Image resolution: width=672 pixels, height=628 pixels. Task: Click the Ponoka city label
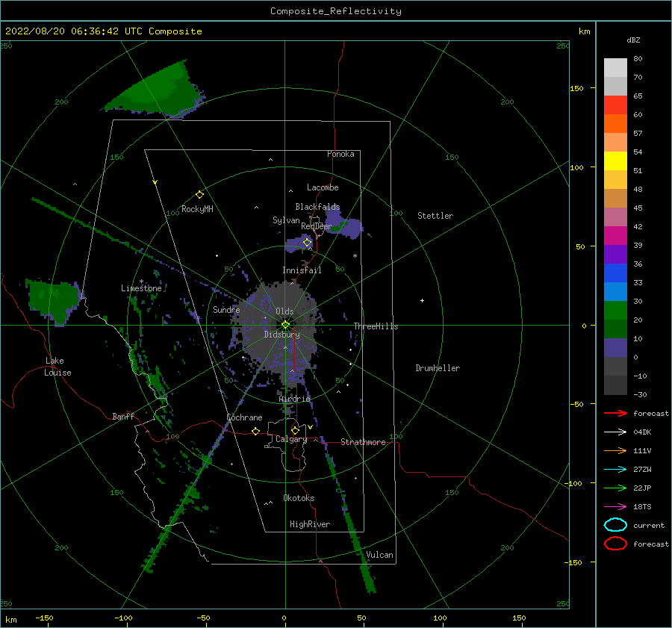point(340,154)
